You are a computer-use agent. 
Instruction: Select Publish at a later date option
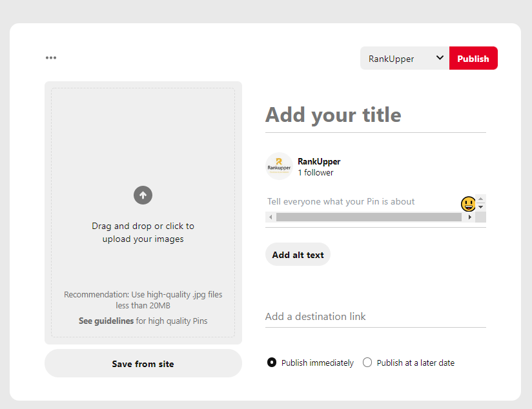click(367, 363)
